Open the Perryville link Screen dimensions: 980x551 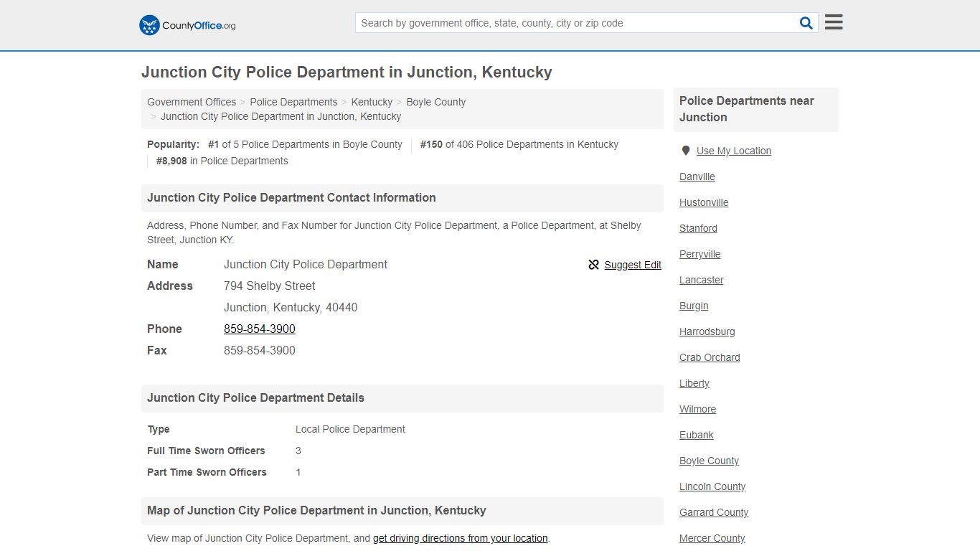coord(700,254)
